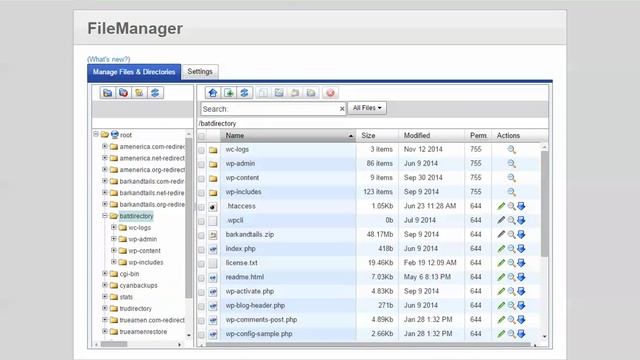The image size is (640, 360).
Task: Open the What's new? link
Action: tap(109, 59)
